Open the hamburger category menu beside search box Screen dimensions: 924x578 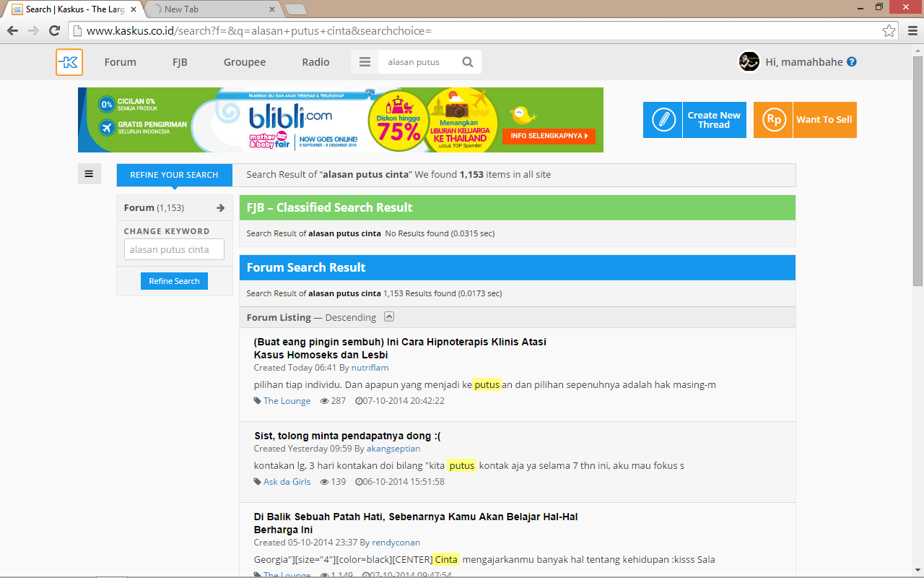pos(365,62)
